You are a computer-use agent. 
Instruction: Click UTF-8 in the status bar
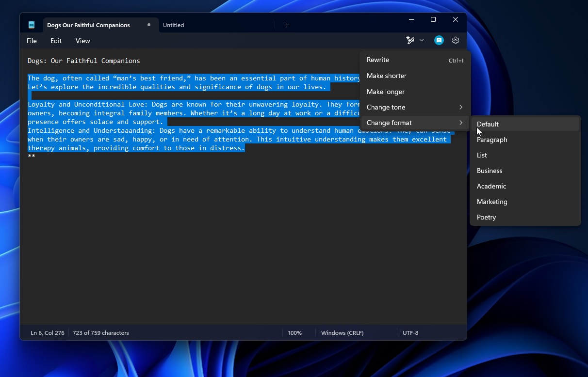coord(410,333)
